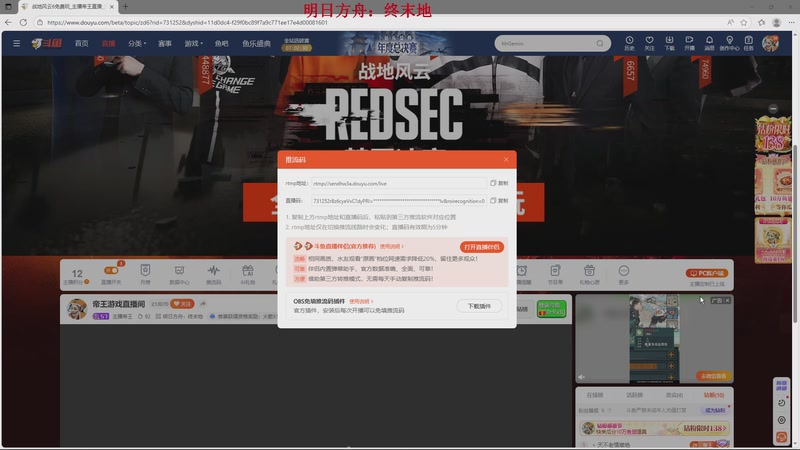This screenshot has height=450, width=800.
Task: Open a new browser tab
Action: coord(125,7)
